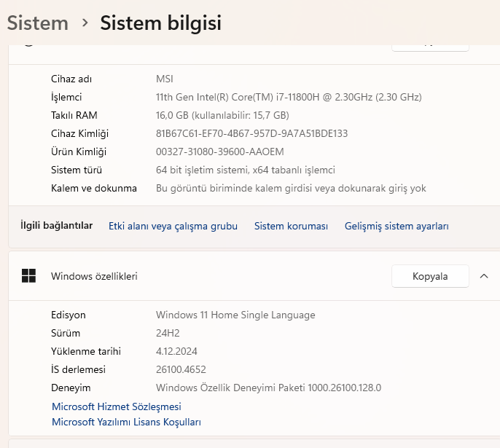This screenshot has width=500, height=448.
Task: Click the Deneyim label
Action: coord(71,388)
